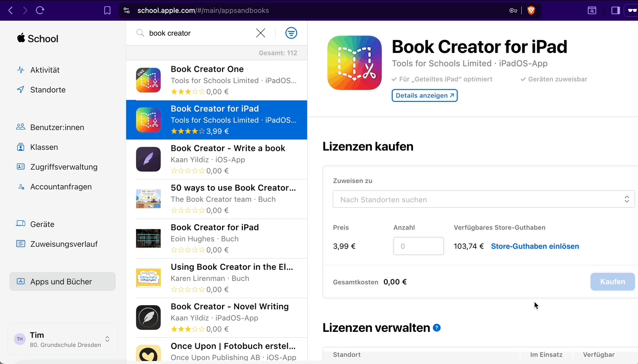Click the Lizenzen verwalten help icon
638x364 pixels.
437,328
